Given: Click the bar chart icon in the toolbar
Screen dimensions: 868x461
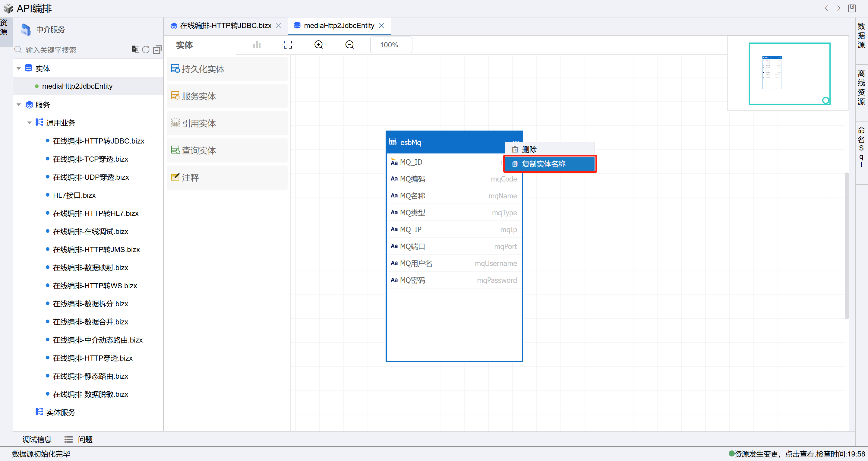Looking at the screenshot, I should [257, 45].
